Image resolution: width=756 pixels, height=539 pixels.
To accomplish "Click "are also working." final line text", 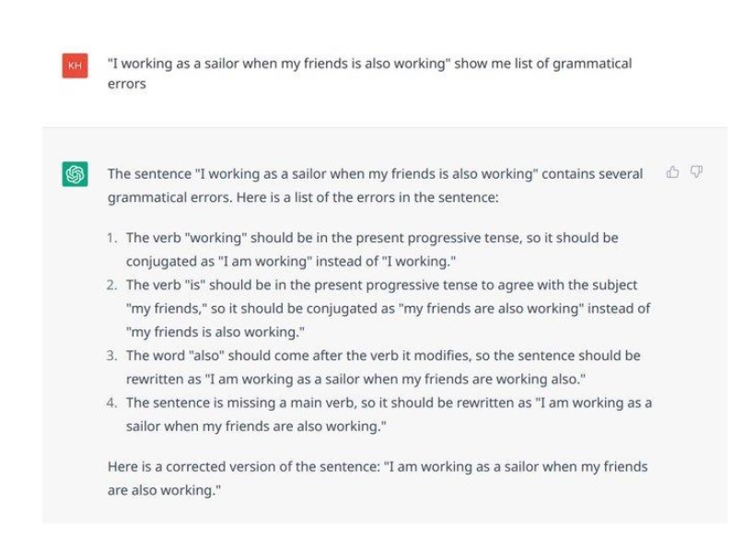I will point(164,490).
